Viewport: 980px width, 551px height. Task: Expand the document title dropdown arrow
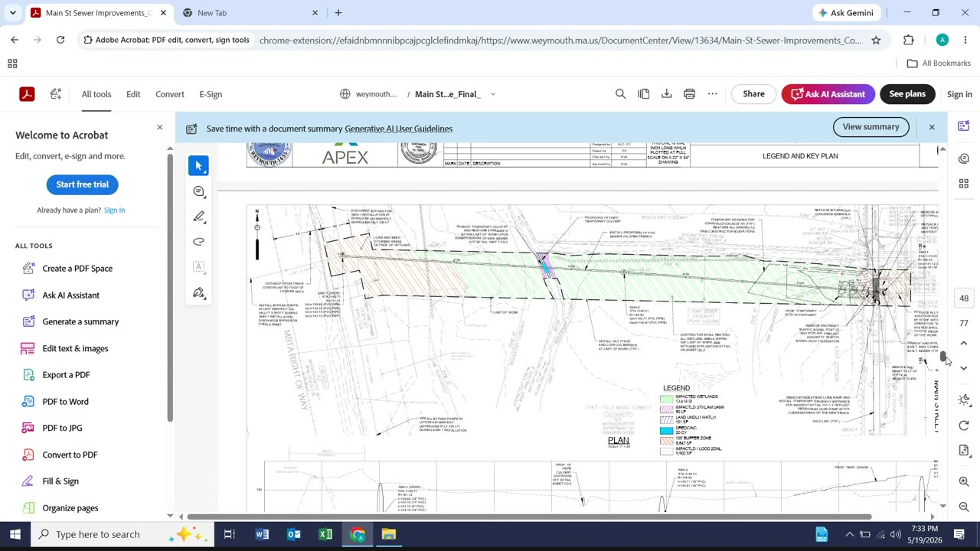pyautogui.click(x=493, y=94)
